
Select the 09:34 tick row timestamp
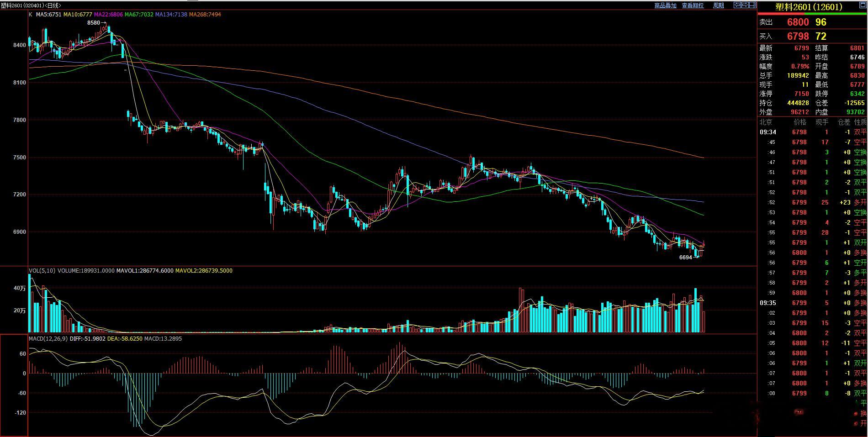tap(768, 132)
